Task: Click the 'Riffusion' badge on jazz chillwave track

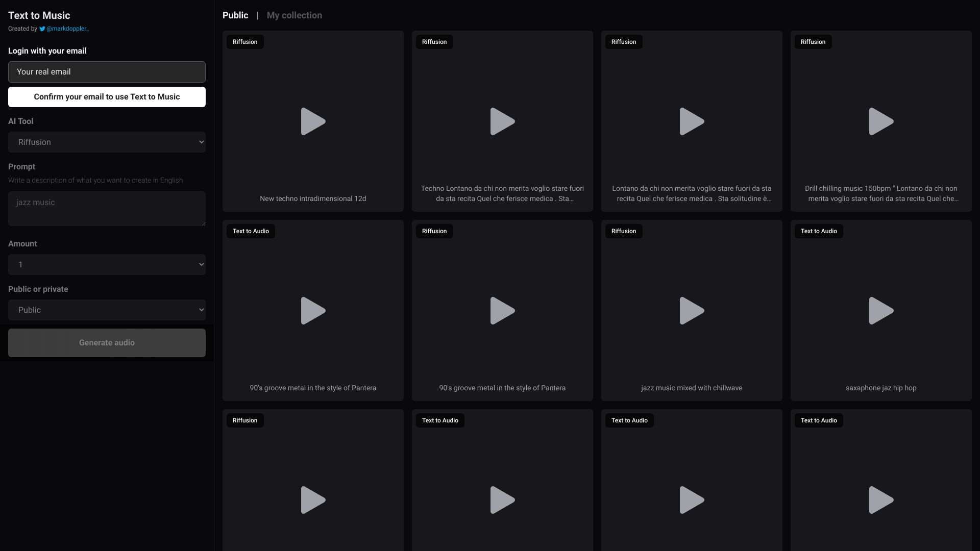Action: pyautogui.click(x=623, y=231)
